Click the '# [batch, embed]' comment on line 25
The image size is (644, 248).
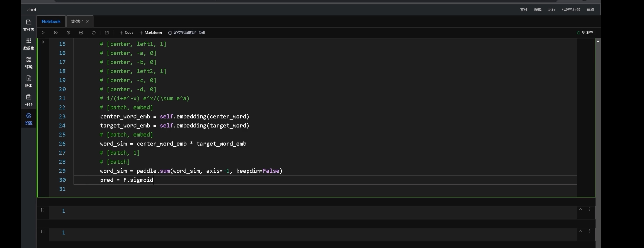(x=126, y=135)
